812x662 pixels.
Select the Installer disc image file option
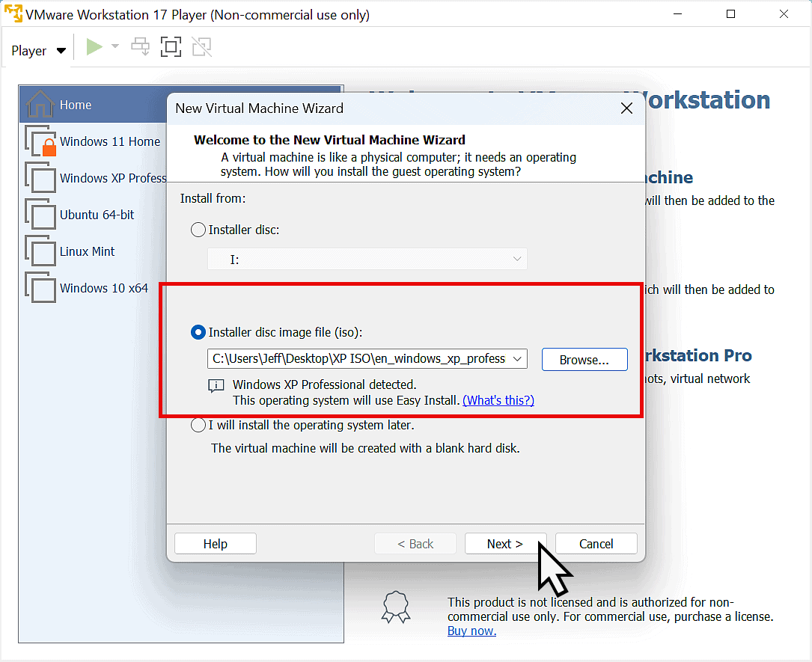coord(198,332)
